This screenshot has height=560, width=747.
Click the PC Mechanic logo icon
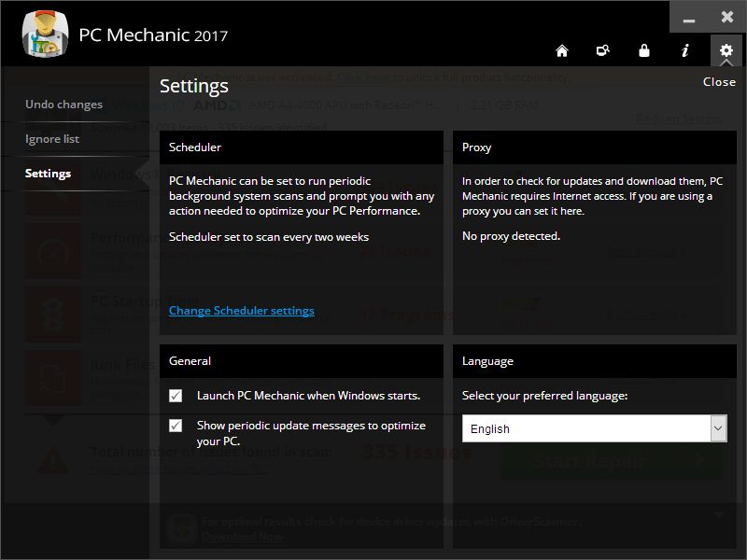(x=45, y=34)
